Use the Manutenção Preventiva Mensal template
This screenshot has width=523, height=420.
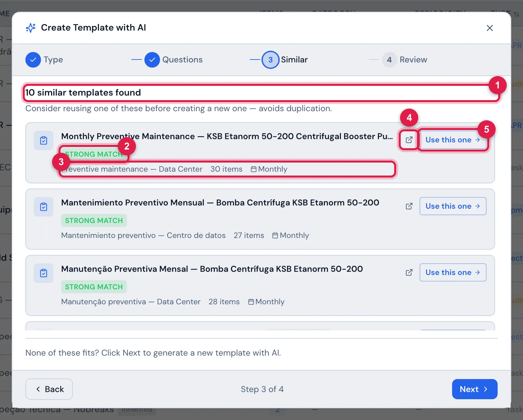point(453,272)
